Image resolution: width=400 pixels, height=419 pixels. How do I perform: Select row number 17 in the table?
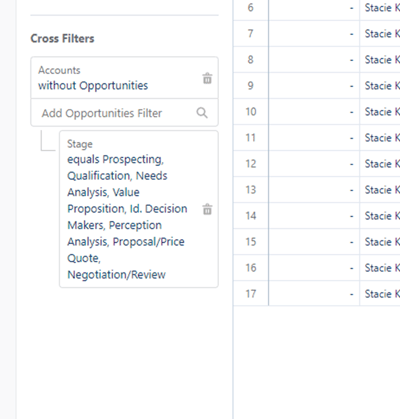coord(251,294)
